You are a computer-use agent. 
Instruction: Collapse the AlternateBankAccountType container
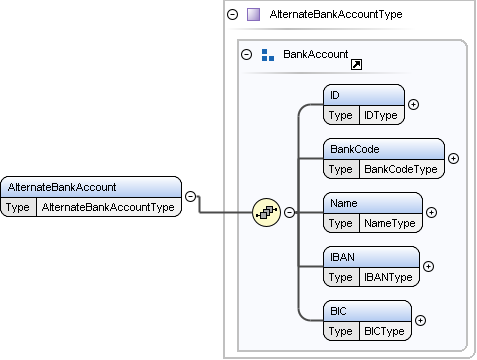click(x=232, y=14)
